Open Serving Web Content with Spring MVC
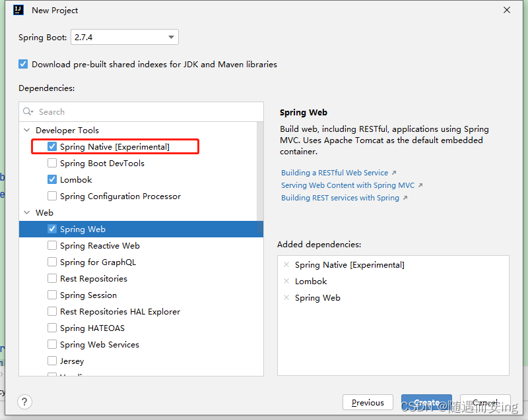The height and width of the screenshot is (420, 528). coord(348,185)
